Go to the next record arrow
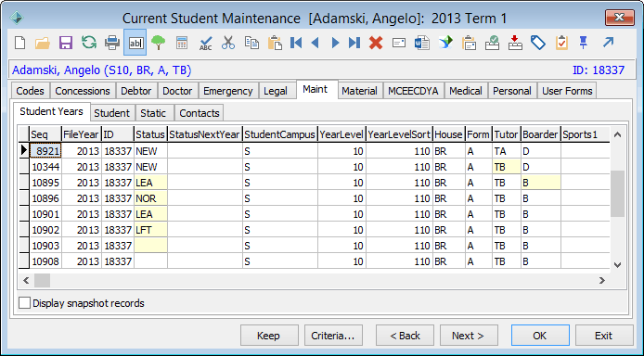Image resolution: width=644 pixels, height=356 pixels. point(335,43)
